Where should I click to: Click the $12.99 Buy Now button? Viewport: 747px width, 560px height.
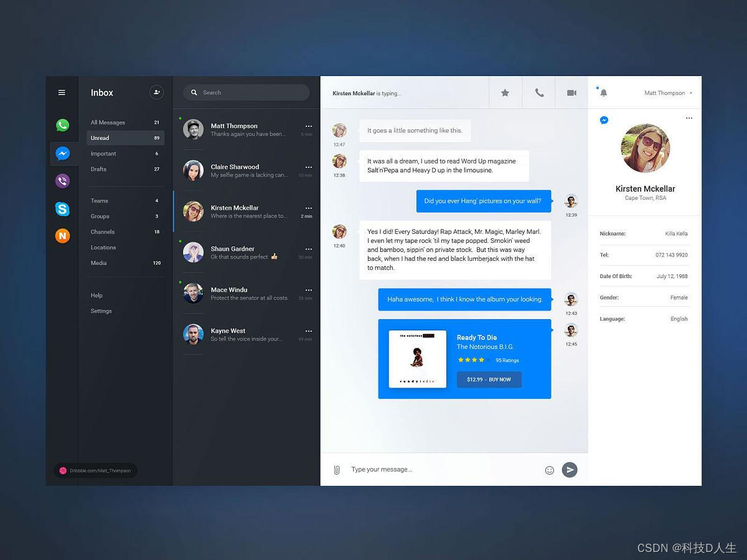[489, 380]
